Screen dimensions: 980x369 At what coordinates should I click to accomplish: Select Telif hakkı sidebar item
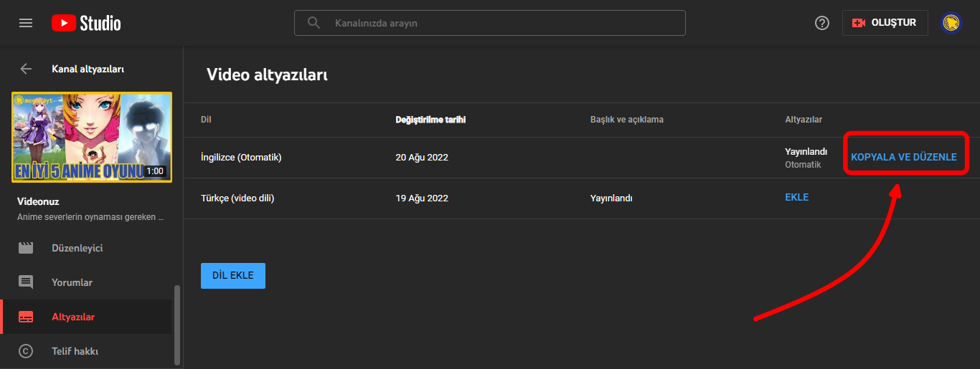pos(75,351)
